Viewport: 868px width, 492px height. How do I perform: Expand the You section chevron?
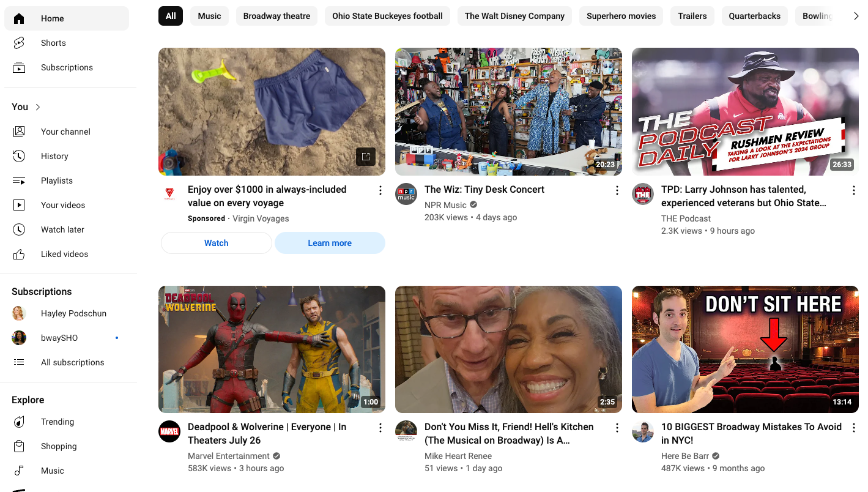[38, 107]
